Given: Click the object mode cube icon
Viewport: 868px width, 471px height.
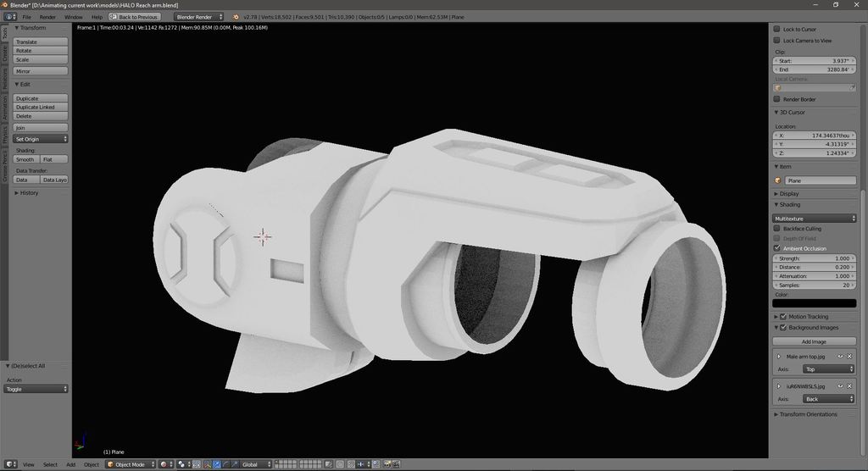Looking at the screenshot, I should coord(110,464).
